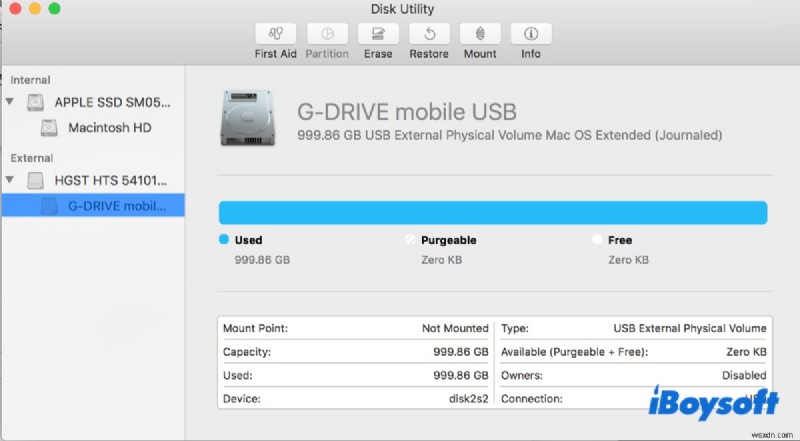Select APPLE SSD SM05 disk in sidebar
Screen dimensions: 800x441
point(93,102)
